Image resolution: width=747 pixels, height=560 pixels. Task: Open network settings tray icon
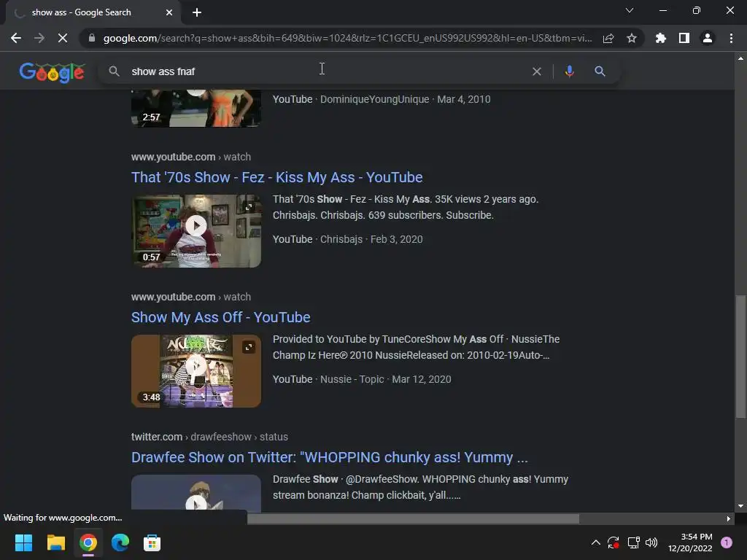pos(633,542)
